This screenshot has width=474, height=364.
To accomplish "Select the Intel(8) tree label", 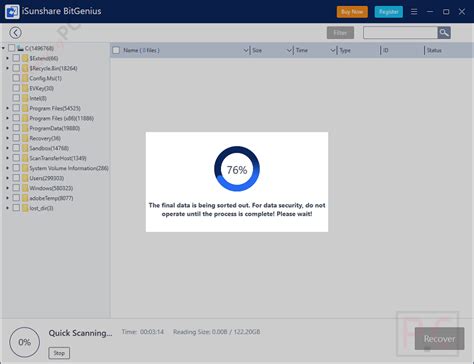I will [x=38, y=98].
